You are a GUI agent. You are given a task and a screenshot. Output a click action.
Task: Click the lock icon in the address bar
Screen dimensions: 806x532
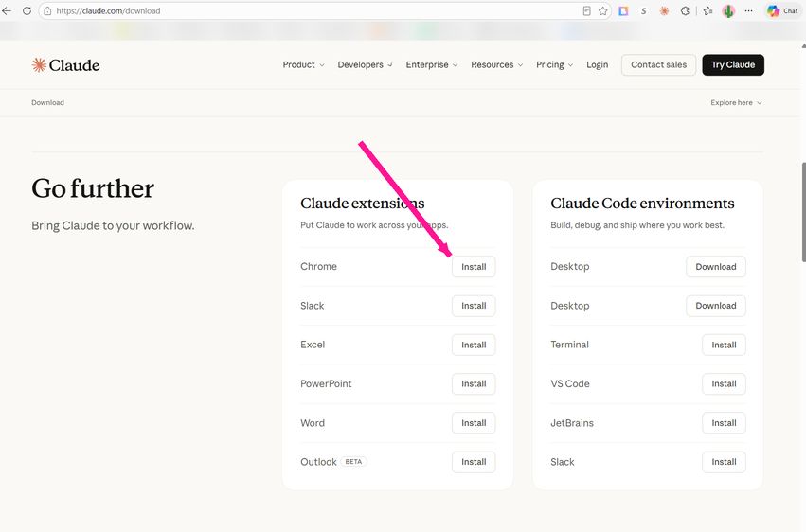[47, 10]
